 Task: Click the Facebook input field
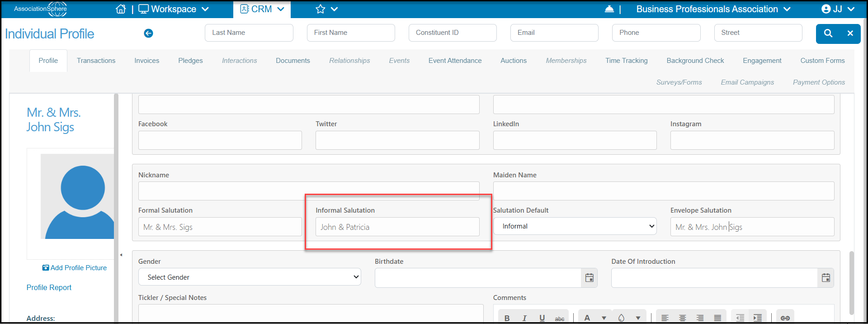pos(220,140)
